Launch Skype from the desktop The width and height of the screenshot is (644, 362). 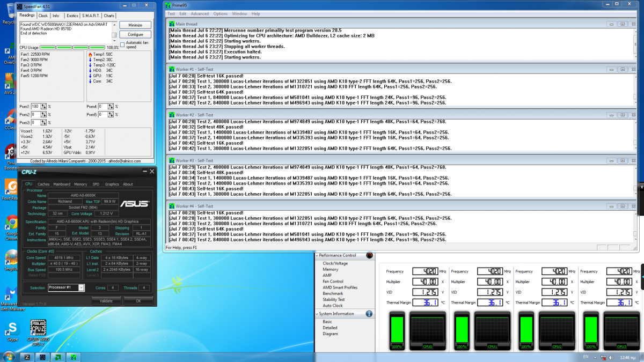coord(12,330)
